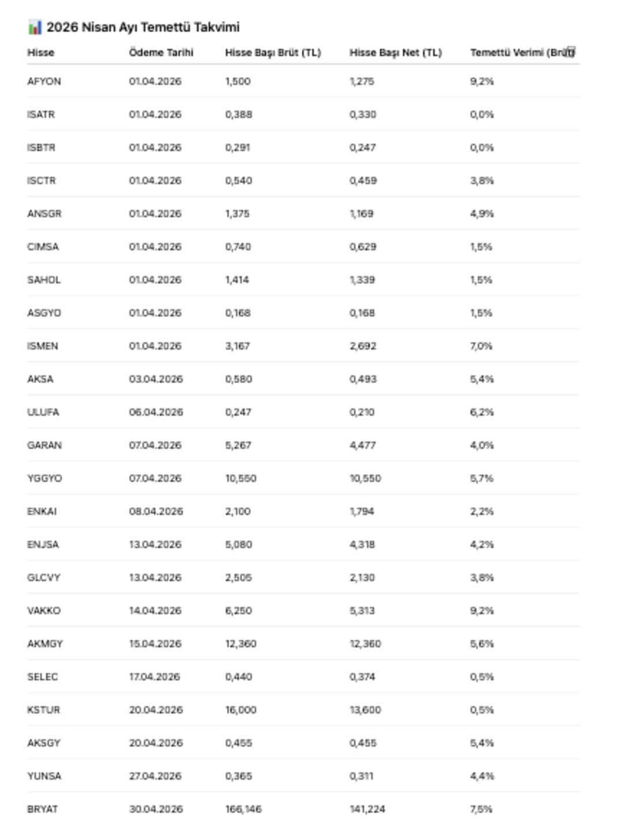Click the Hisse Başı Brüt (TL) header

(273, 53)
